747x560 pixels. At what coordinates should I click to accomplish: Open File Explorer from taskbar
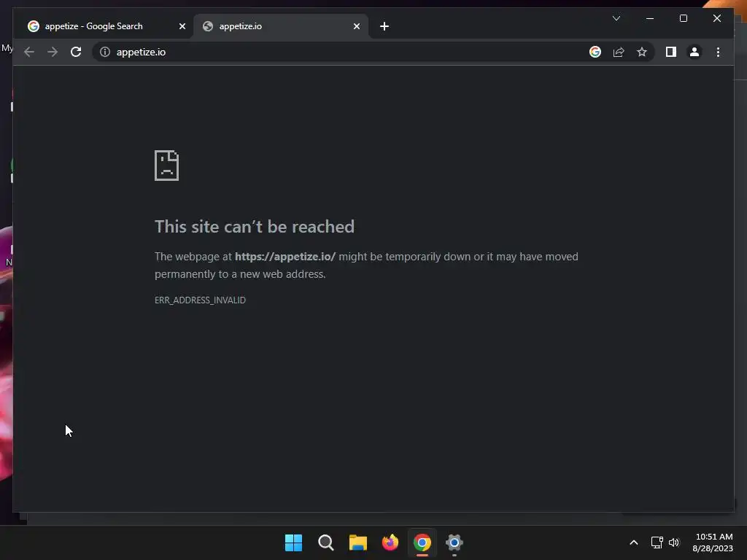(357, 542)
